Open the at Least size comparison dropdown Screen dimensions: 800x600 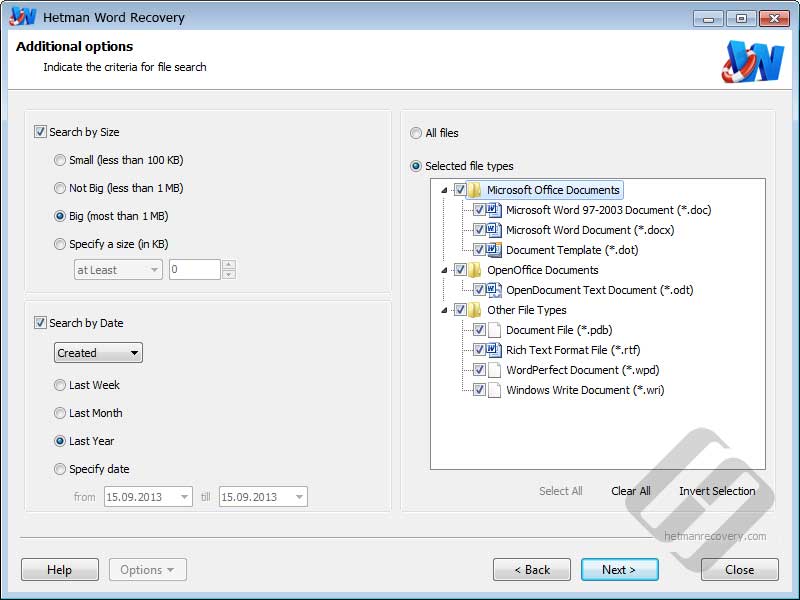pos(118,269)
